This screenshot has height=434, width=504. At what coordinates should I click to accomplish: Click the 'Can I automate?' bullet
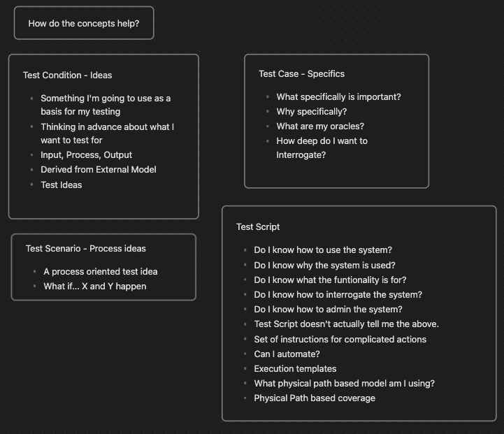click(x=287, y=354)
